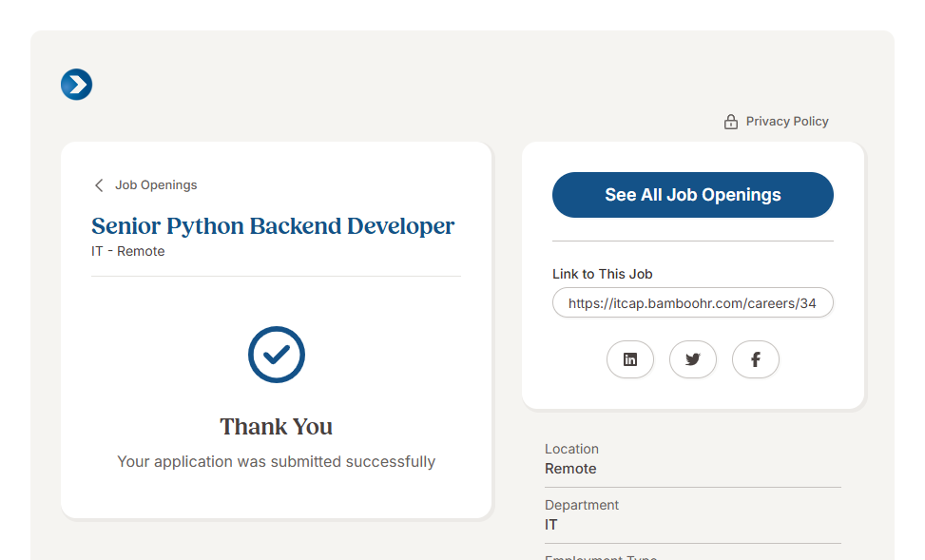Click the Remote value under Location
925x560 pixels.
pyautogui.click(x=570, y=469)
